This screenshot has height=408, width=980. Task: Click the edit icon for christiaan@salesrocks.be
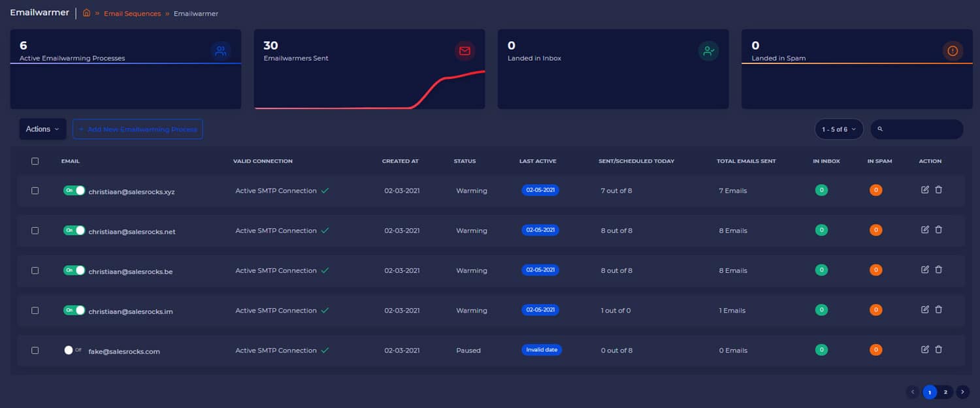924,270
